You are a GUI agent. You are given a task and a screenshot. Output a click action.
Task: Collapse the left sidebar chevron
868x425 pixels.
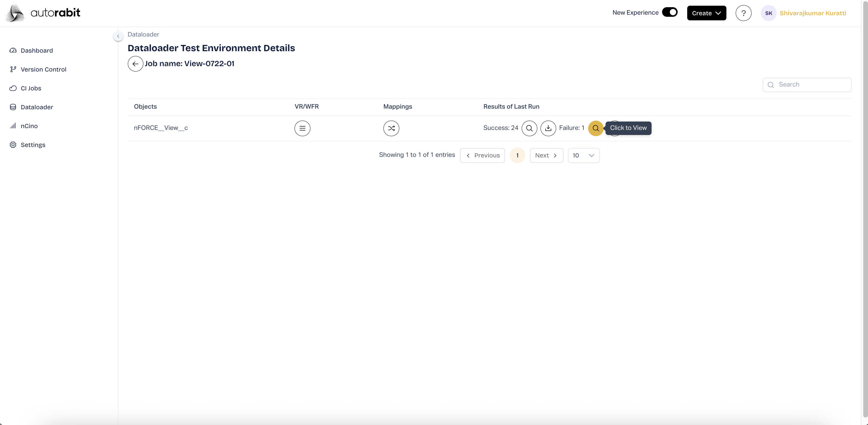pyautogui.click(x=118, y=36)
